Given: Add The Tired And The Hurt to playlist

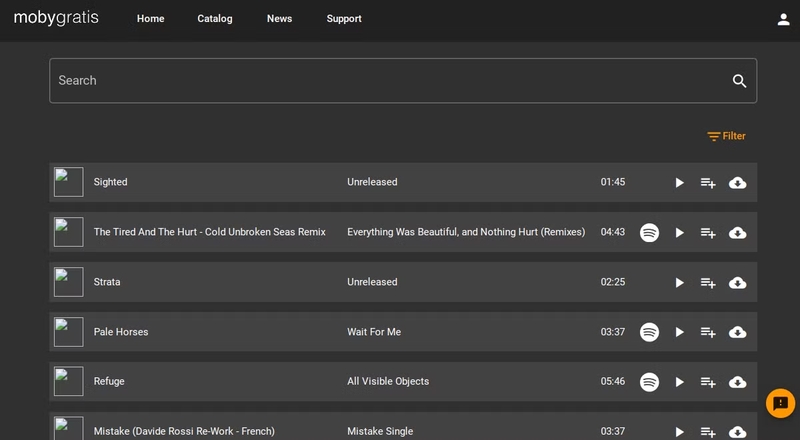Looking at the screenshot, I should 708,233.
